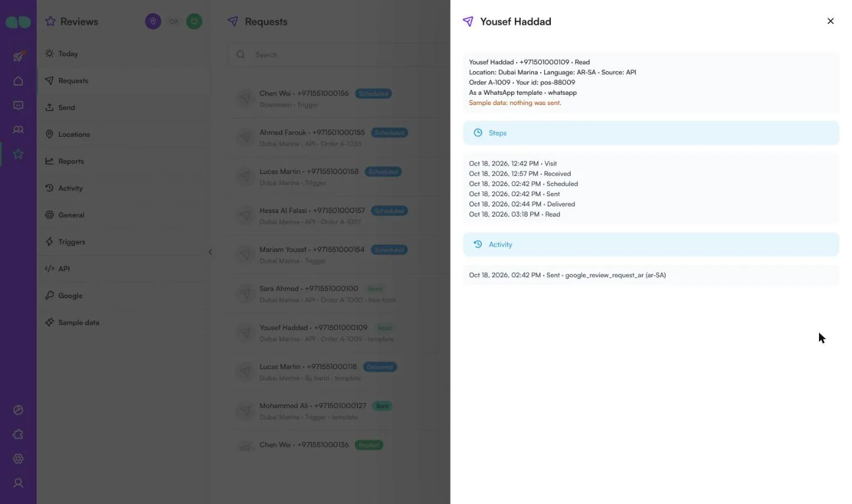
Task: Open Sara Ahmed +971551000100 request row
Action: pos(340,293)
